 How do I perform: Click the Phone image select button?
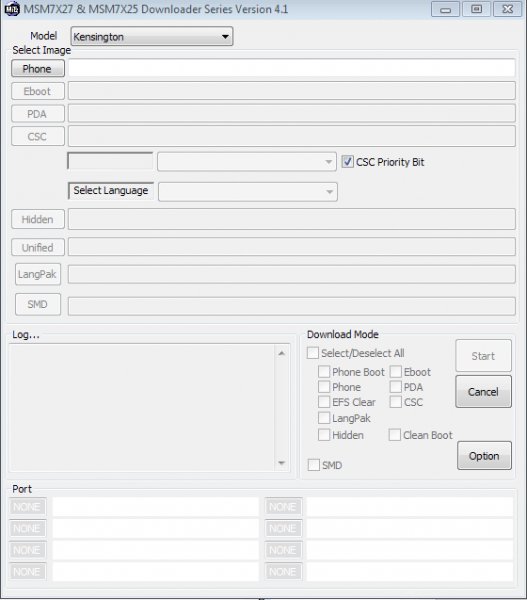pyautogui.click(x=38, y=68)
